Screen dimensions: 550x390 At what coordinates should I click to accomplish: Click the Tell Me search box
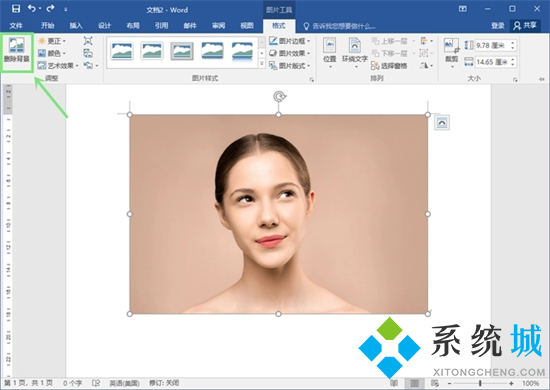click(340, 26)
